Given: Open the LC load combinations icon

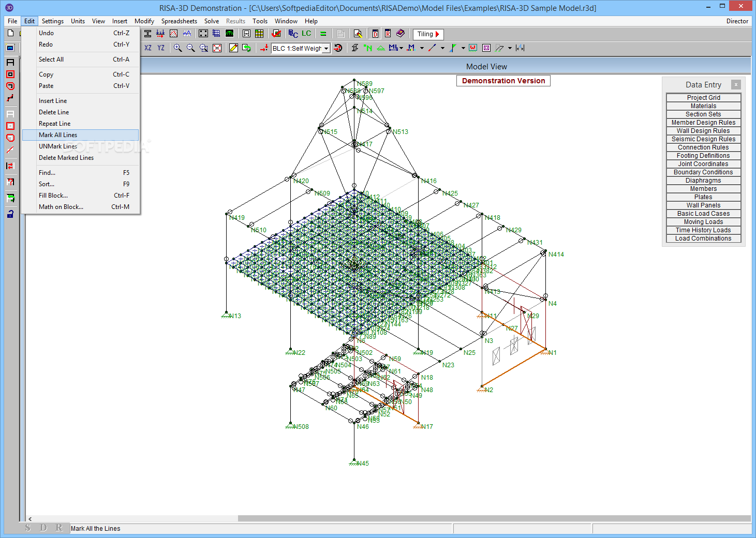Looking at the screenshot, I should pyautogui.click(x=306, y=34).
